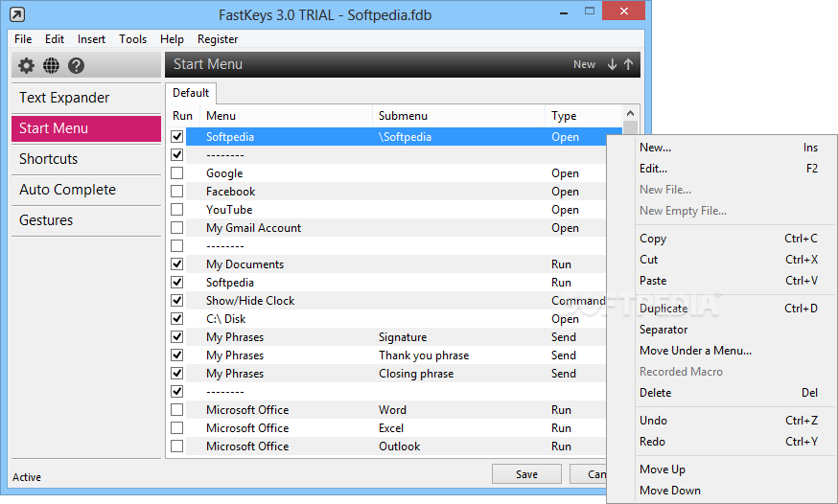Viewport: 838px width, 504px height.
Task: Insert a Separator via context menu
Action: pos(729,330)
